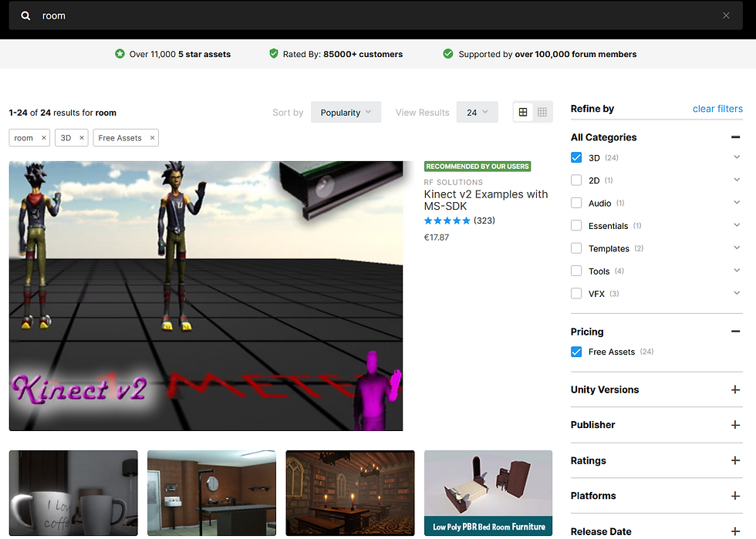756x539 pixels.
Task: Expand Tools subcategories chevron
Action: [x=737, y=271]
